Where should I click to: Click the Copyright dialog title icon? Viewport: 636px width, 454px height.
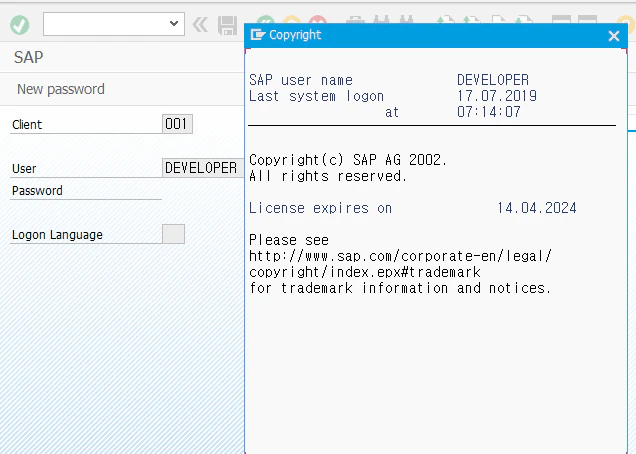pyautogui.click(x=258, y=35)
